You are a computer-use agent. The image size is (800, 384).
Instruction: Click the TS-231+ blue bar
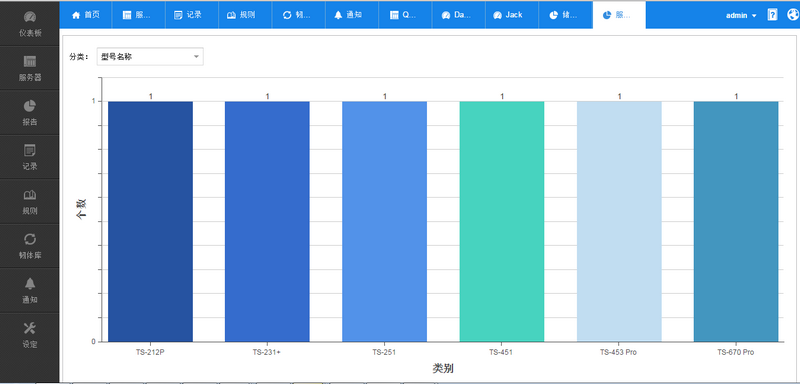(x=267, y=221)
